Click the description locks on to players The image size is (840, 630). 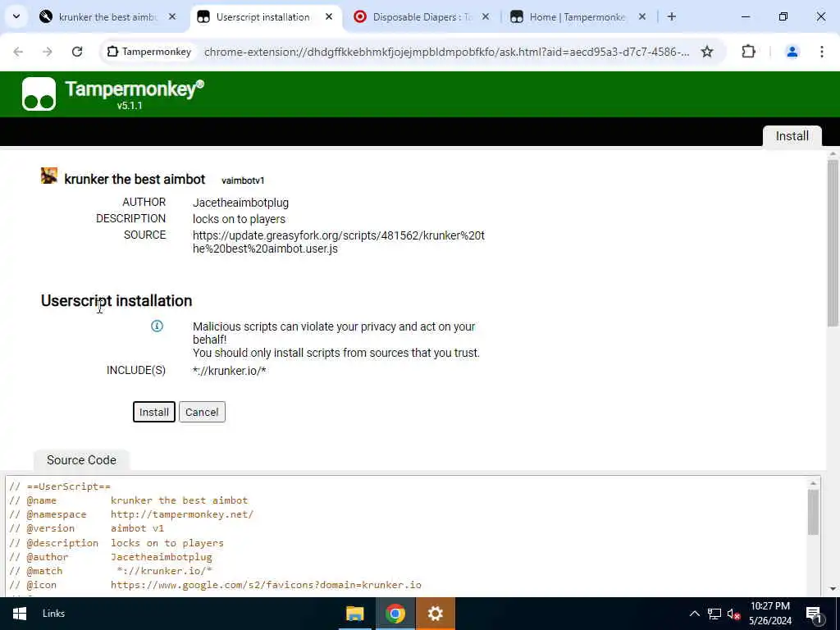click(x=239, y=219)
